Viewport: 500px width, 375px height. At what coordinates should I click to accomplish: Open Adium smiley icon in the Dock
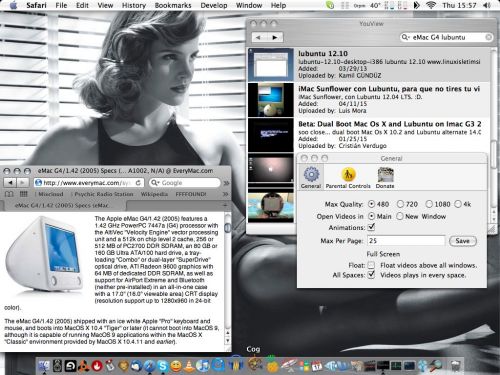(x=176, y=366)
